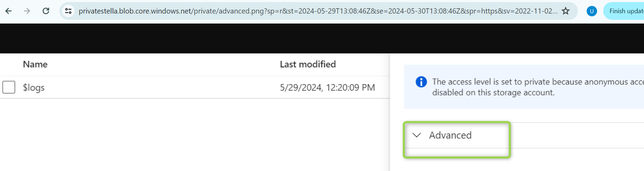
Task: Sort by the Last modified column
Action: (308, 65)
